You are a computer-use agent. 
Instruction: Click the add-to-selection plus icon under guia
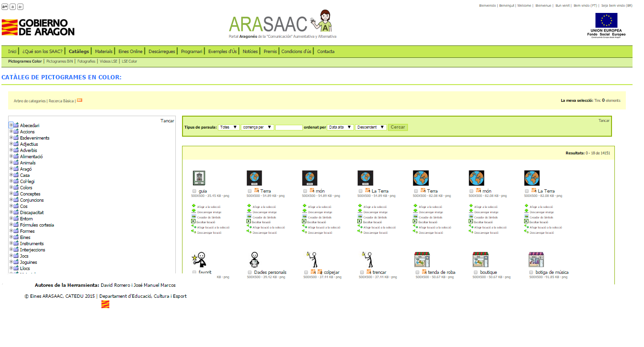point(193,206)
